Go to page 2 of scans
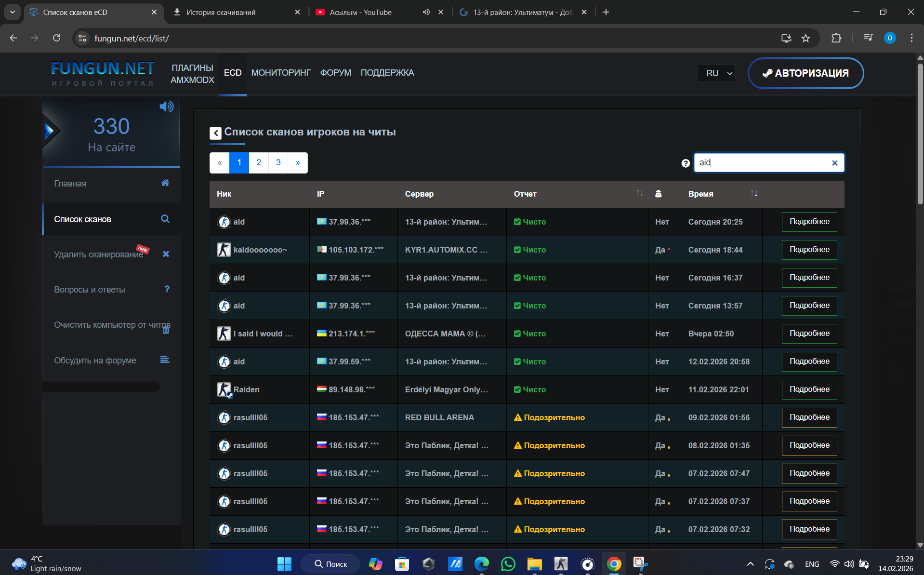The image size is (924, 575). (x=259, y=162)
